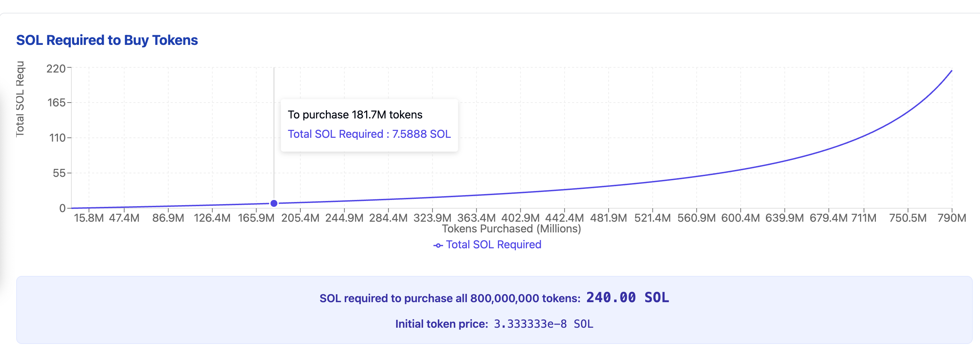Click the 220 y-axis tick label
This screenshot has width=980, height=355.
56,69
